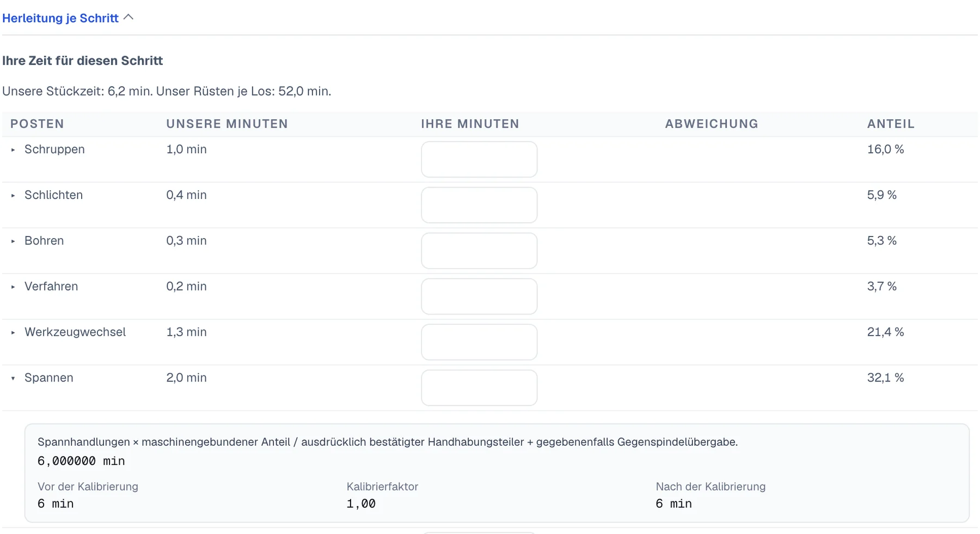Expand the Werkzeugwechsel row disclosure triangle
The width and height of the screenshot is (980, 534).
pyautogui.click(x=13, y=332)
